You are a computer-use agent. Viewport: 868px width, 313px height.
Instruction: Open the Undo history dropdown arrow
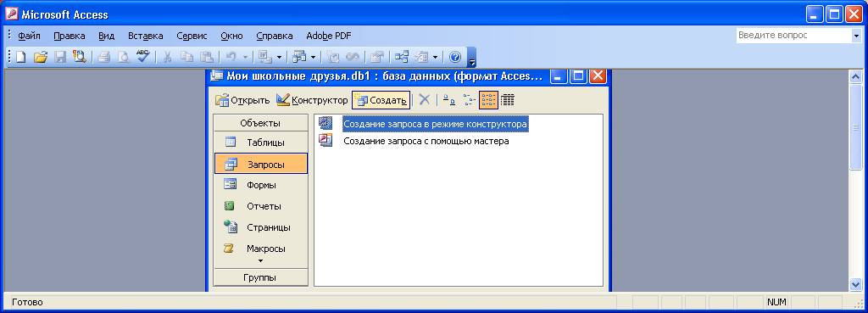point(245,57)
